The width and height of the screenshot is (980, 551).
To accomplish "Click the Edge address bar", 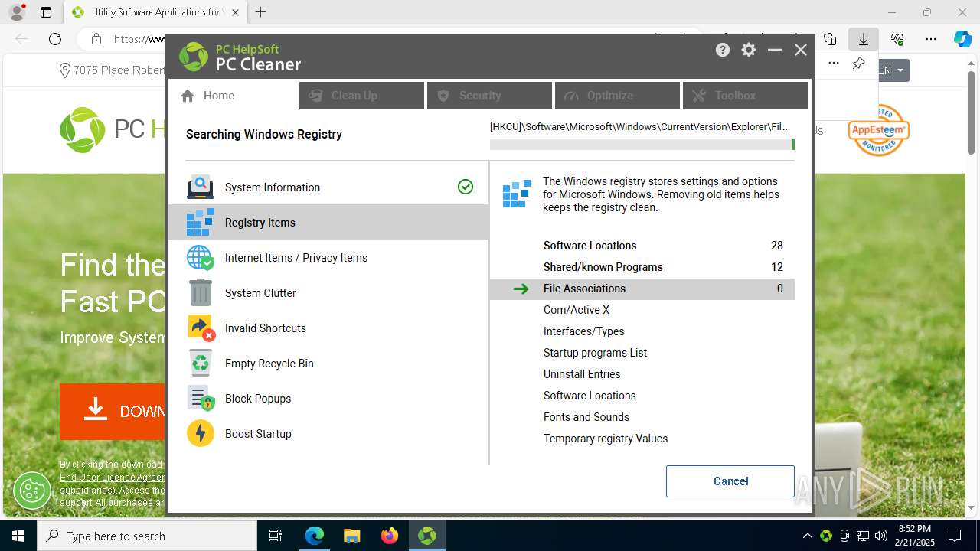I will tap(139, 39).
